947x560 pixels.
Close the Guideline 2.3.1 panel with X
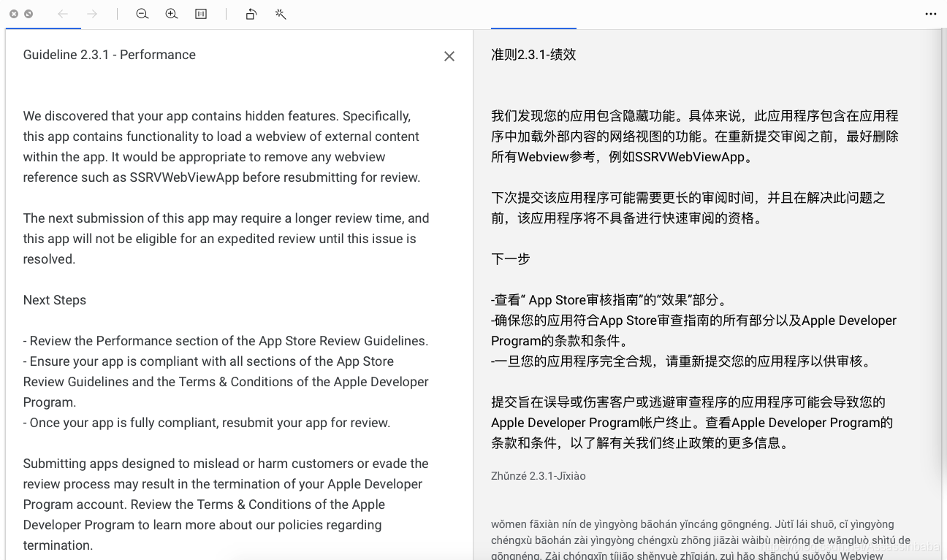point(449,56)
